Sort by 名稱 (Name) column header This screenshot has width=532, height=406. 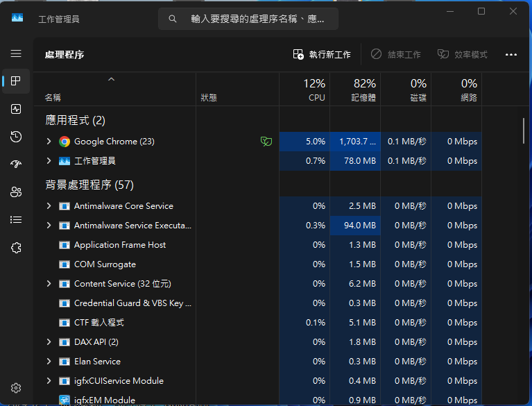[114, 90]
